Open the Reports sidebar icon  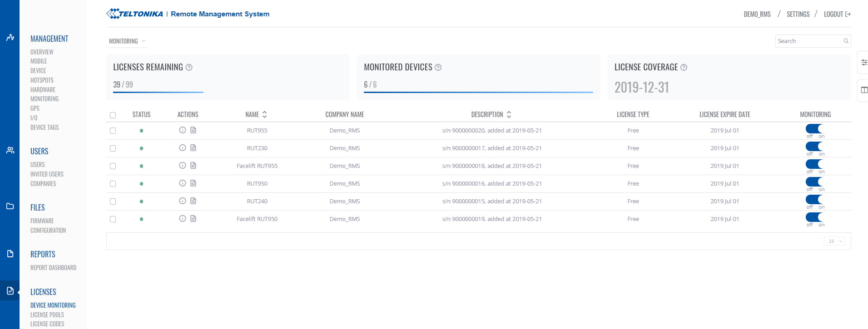10,254
